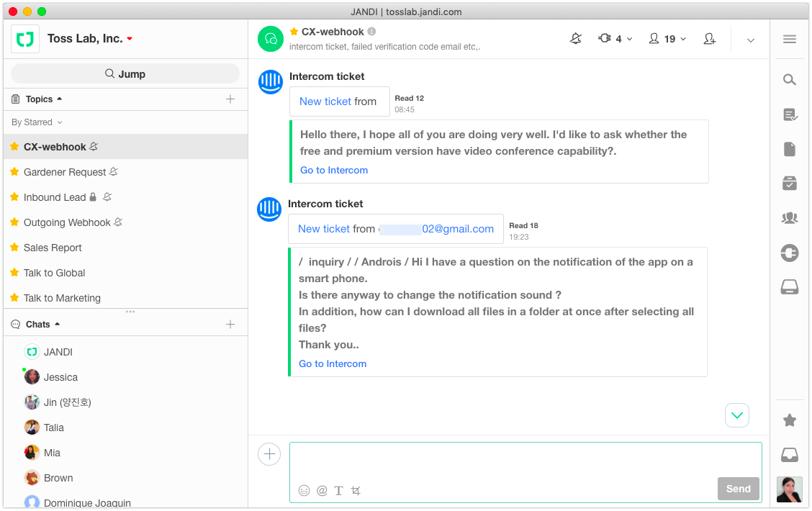Open the user profile photo at bottom right
Screen dimensions: 812x511
789,489
